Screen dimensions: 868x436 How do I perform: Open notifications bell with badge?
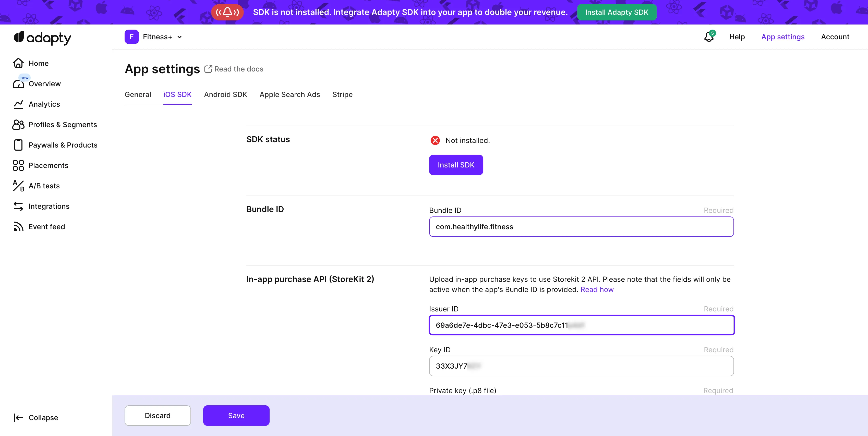point(709,37)
